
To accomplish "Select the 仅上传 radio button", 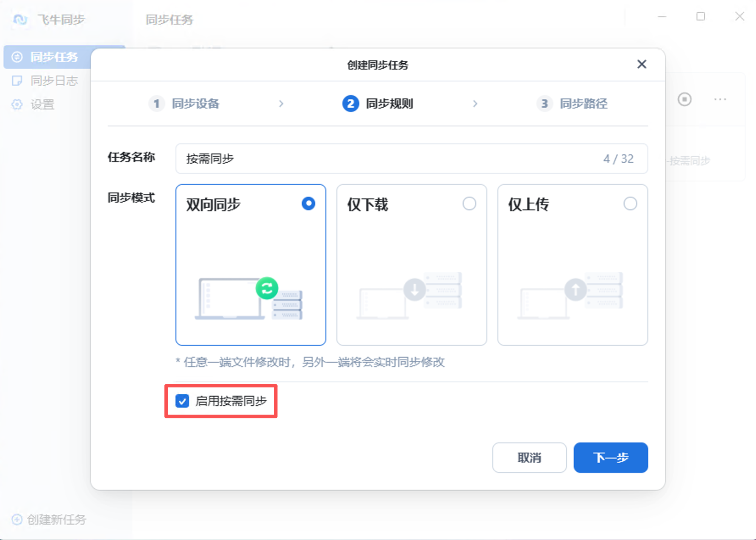I will (630, 204).
